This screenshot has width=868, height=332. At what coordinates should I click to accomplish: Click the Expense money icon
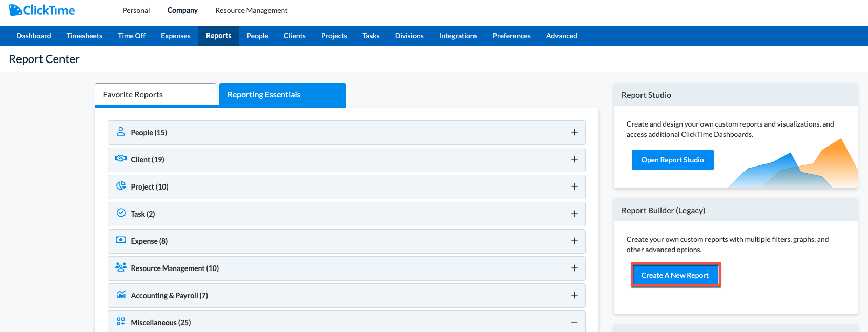121,240
